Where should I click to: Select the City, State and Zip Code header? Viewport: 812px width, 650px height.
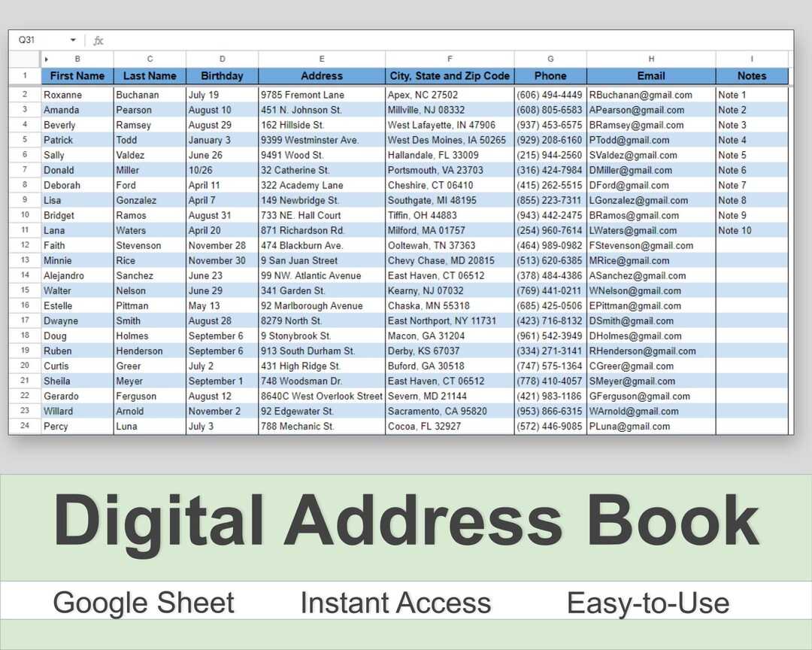449,76
